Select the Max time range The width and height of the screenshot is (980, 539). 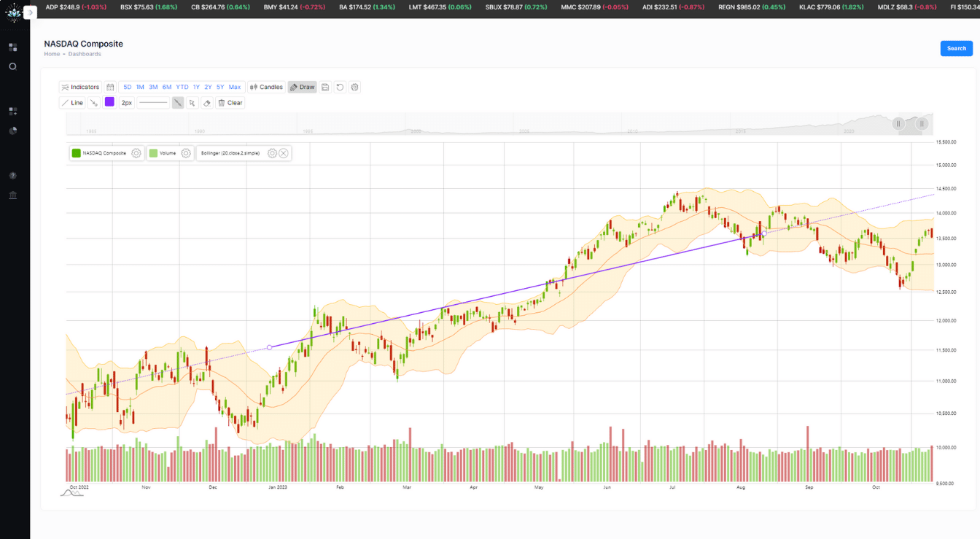click(235, 87)
